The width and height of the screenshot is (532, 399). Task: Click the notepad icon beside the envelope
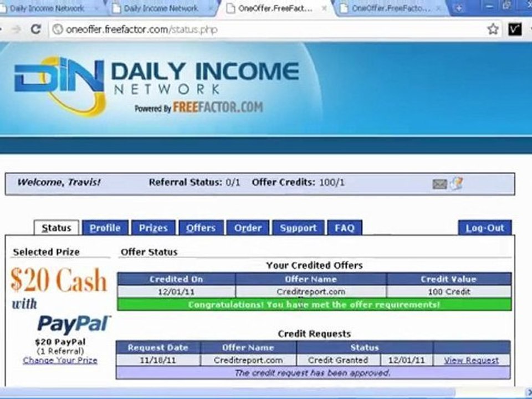click(x=456, y=183)
